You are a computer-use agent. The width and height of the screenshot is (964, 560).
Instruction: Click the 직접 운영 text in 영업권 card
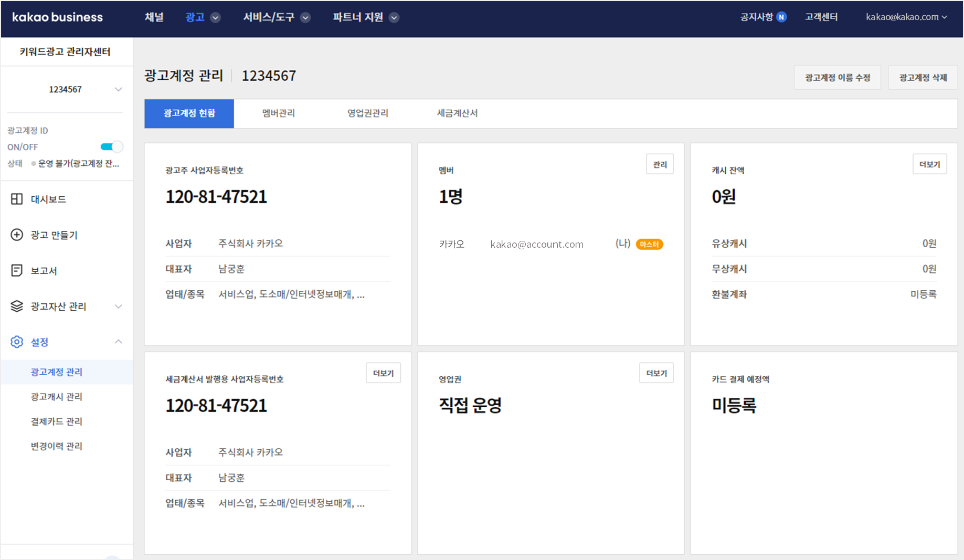click(x=470, y=405)
